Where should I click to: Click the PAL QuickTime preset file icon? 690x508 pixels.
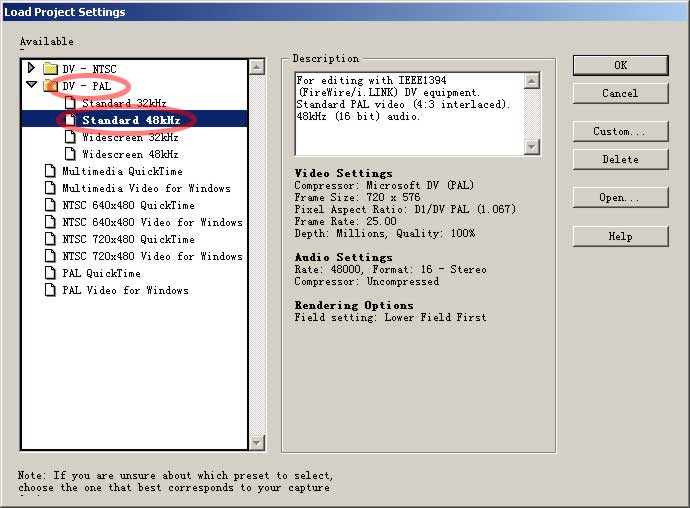51,273
